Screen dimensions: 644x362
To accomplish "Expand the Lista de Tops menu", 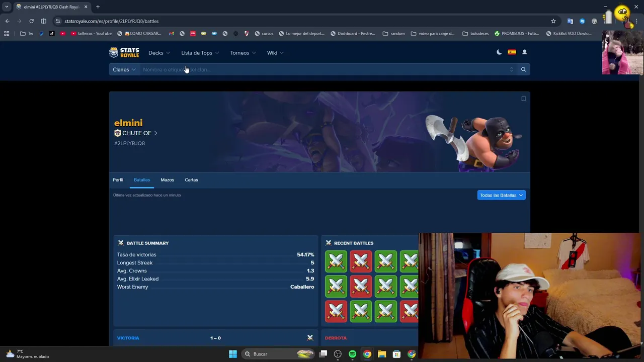I will click(200, 53).
